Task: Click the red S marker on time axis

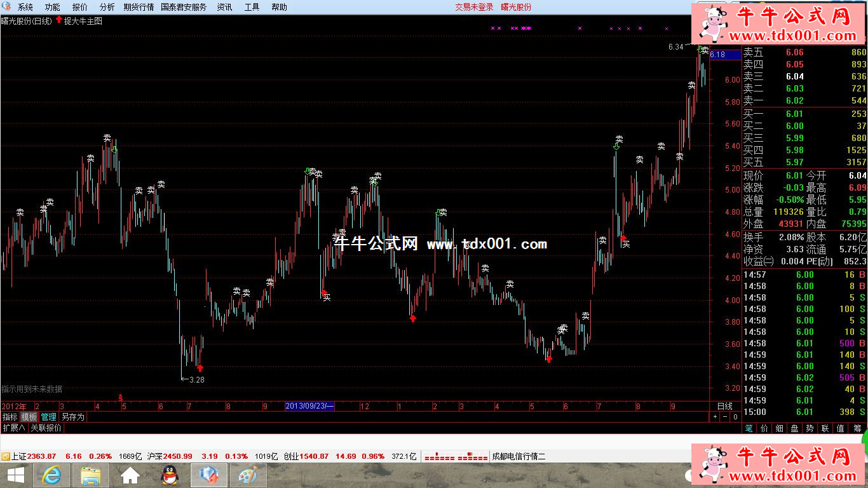Action: tap(121, 398)
